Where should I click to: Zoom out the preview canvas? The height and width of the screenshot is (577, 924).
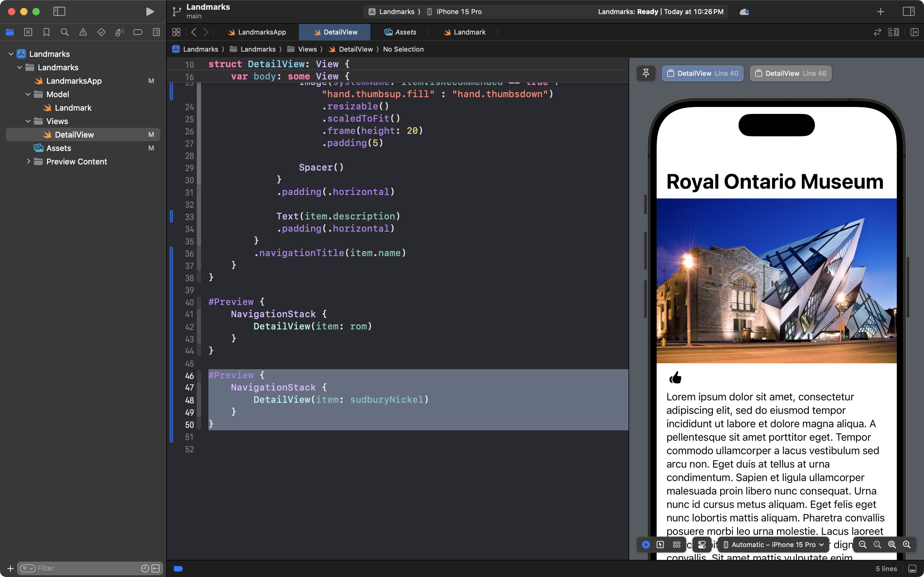tap(862, 545)
